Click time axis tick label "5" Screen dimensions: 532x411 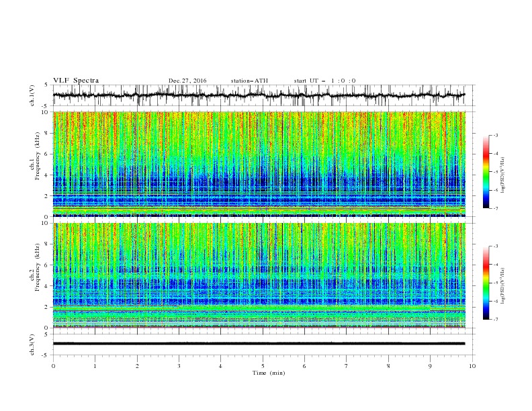pyautogui.click(x=263, y=366)
